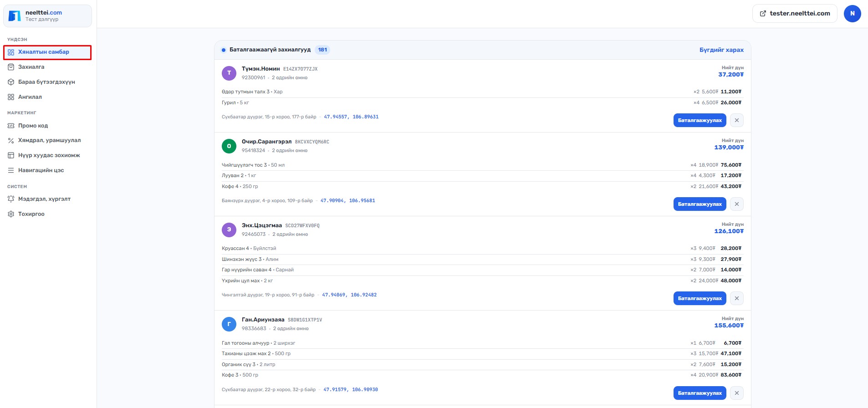Click the external link icon for tester.neelttei.com

point(763,14)
